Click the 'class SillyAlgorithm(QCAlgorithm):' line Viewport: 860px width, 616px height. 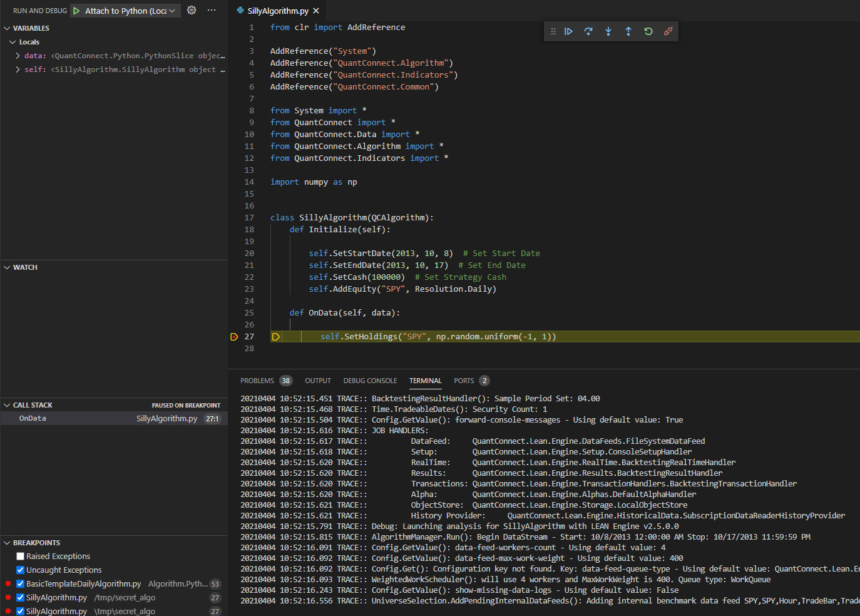point(352,218)
